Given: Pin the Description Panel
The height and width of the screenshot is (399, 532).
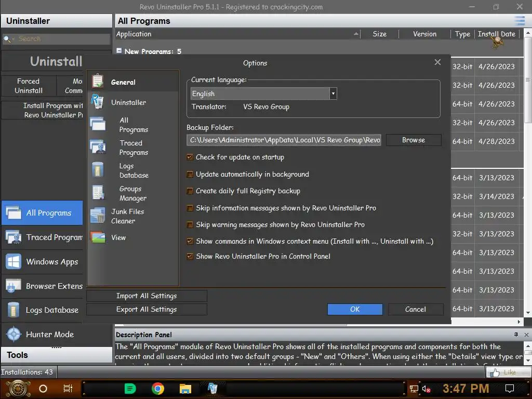Looking at the screenshot, I should (x=516, y=335).
